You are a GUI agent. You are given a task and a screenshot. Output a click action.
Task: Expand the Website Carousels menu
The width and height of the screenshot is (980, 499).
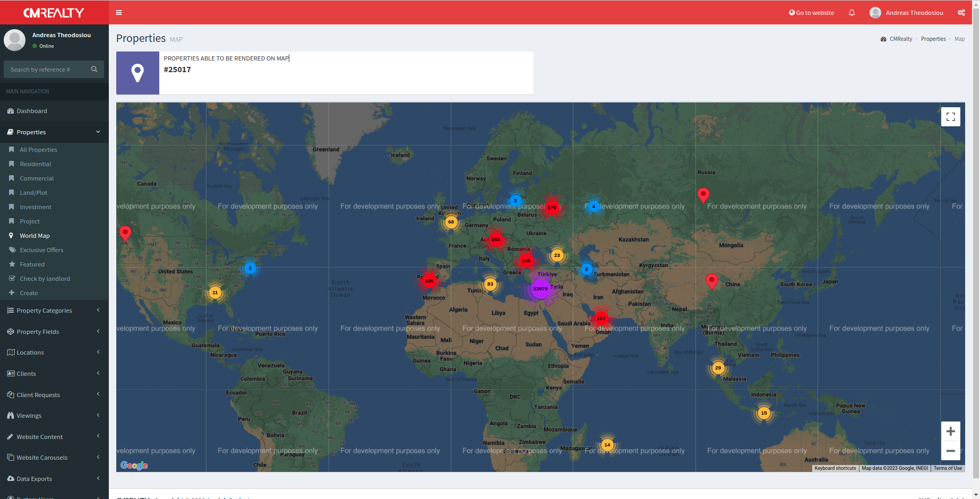pos(54,458)
